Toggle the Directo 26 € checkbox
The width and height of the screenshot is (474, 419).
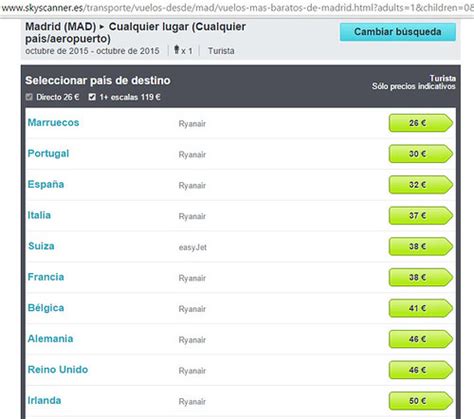(x=29, y=97)
